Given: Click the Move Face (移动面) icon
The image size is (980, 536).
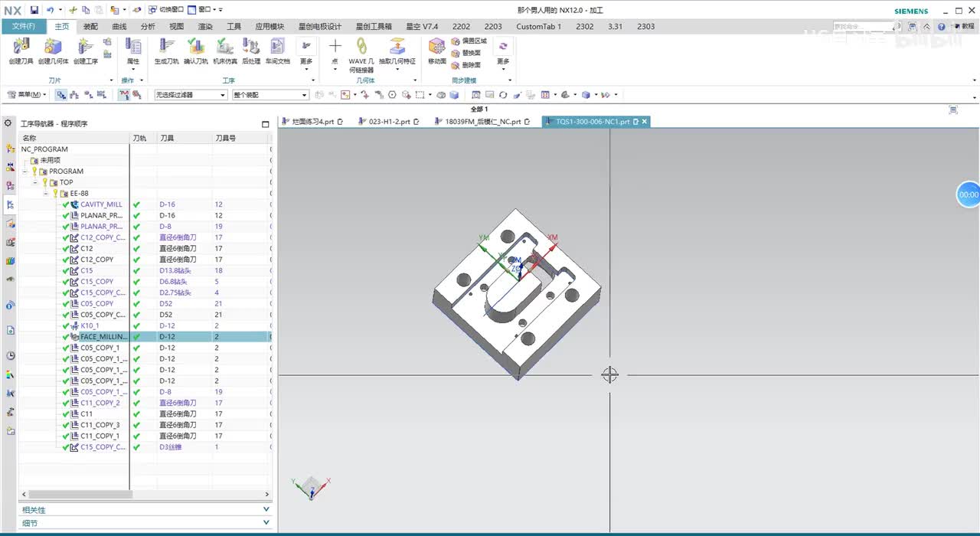Looking at the screenshot, I should (436, 47).
